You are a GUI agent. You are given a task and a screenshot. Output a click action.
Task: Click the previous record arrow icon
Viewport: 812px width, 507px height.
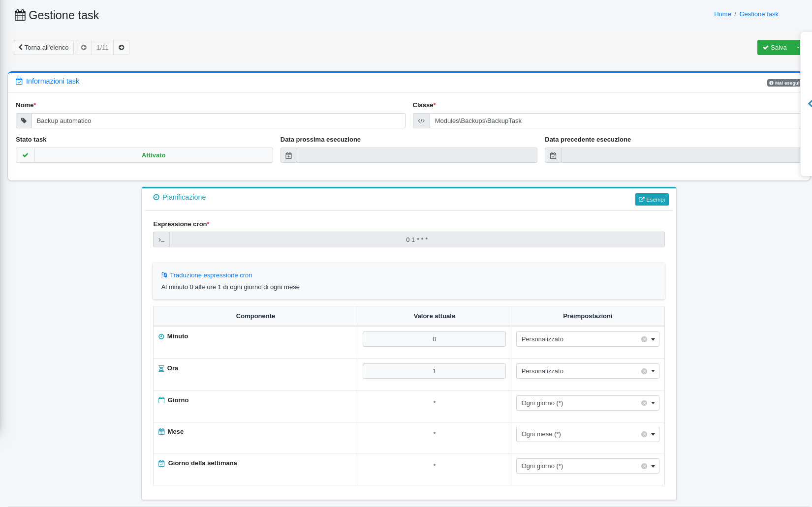coord(84,48)
